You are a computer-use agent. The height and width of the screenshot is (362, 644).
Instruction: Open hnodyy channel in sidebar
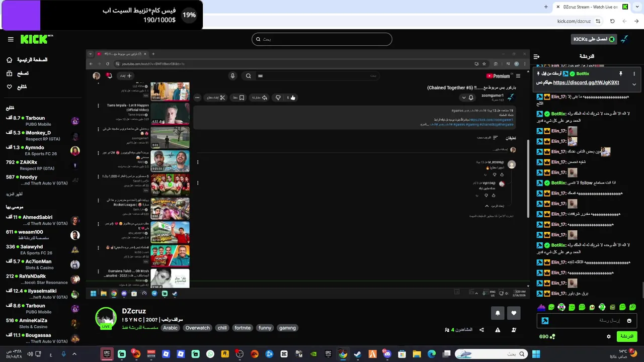pos(43,180)
